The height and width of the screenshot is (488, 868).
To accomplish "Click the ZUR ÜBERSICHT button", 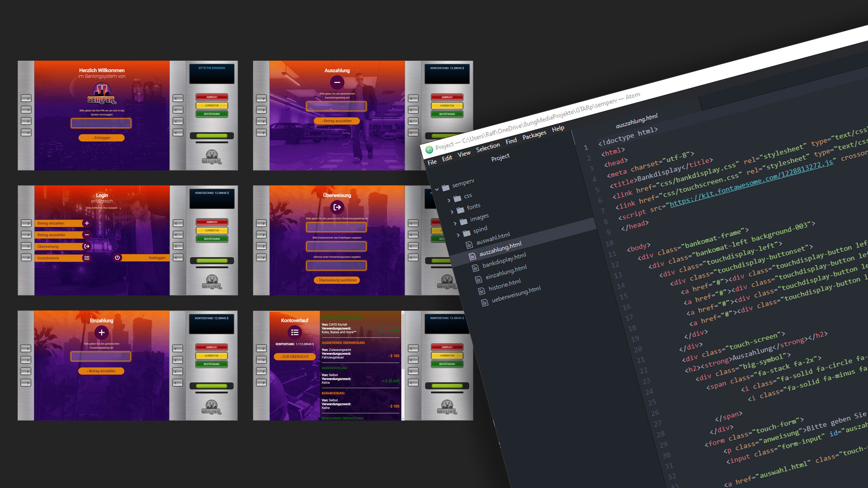I will coord(295,357).
